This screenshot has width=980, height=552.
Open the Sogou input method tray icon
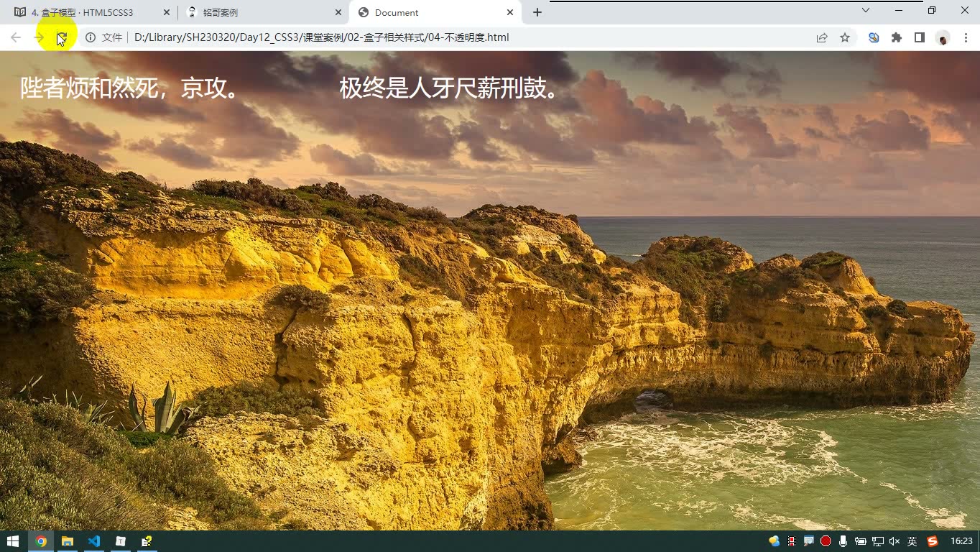point(933,541)
